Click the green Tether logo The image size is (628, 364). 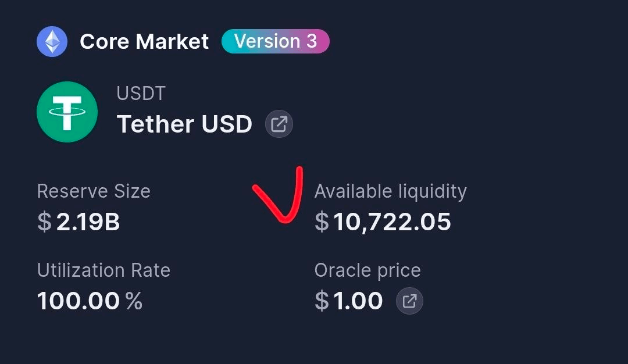(x=67, y=112)
